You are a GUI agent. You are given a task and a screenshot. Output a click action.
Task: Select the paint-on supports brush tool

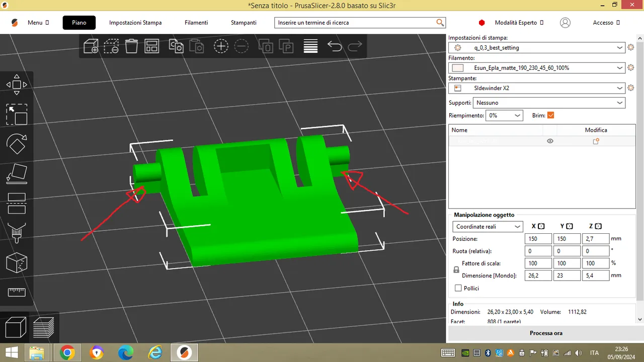click(17, 233)
